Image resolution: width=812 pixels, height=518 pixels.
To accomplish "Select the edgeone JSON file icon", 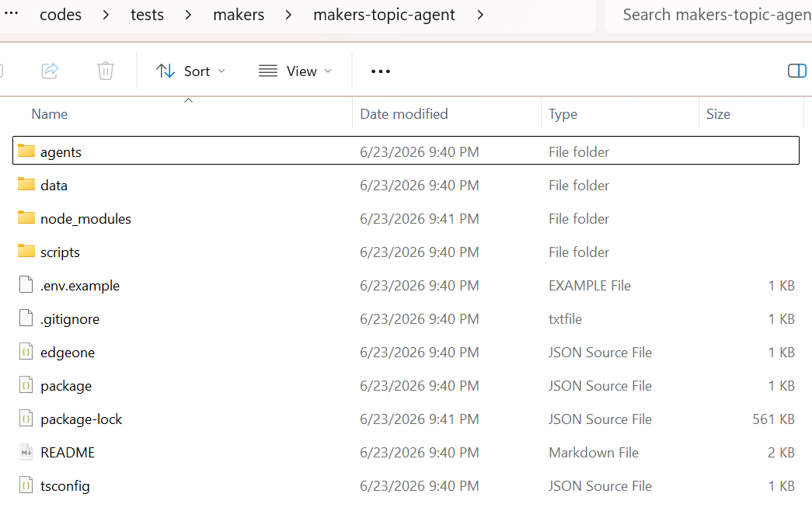I will (x=26, y=351).
